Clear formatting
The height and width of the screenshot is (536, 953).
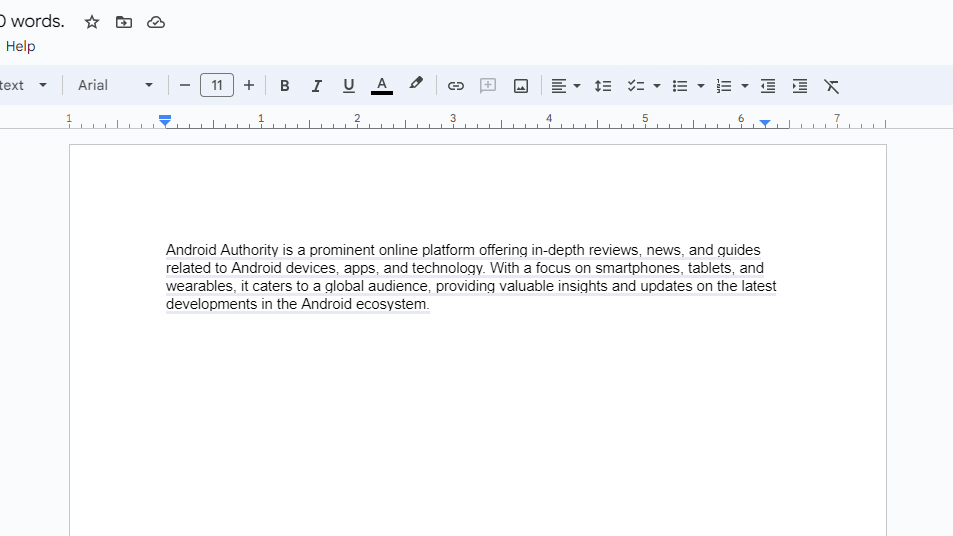[x=831, y=86]
